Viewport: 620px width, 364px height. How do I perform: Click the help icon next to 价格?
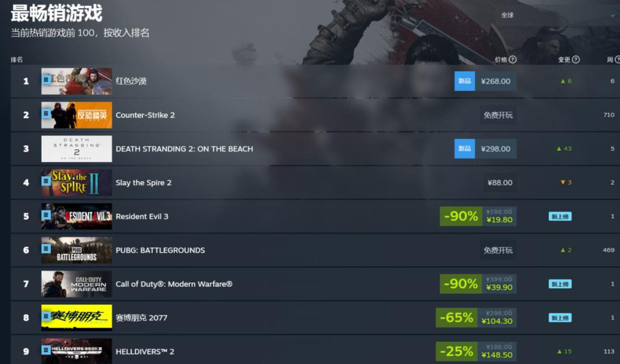point(512,60)
